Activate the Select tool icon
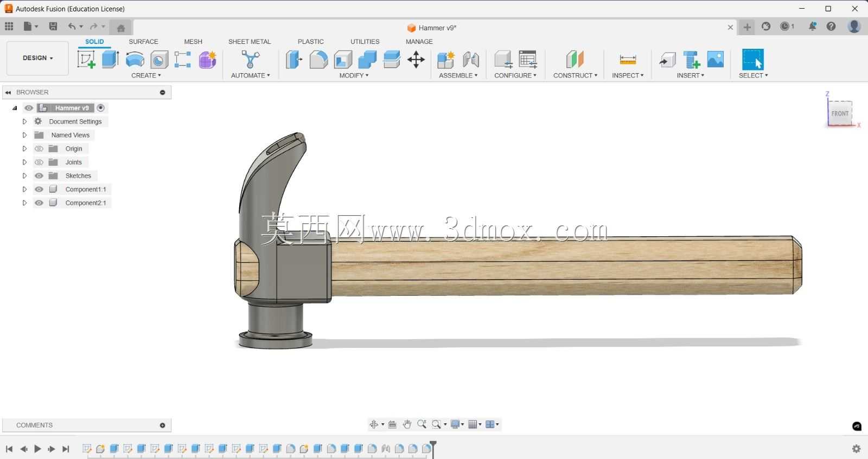Viewport: 868px width, 459px height. 753,59
